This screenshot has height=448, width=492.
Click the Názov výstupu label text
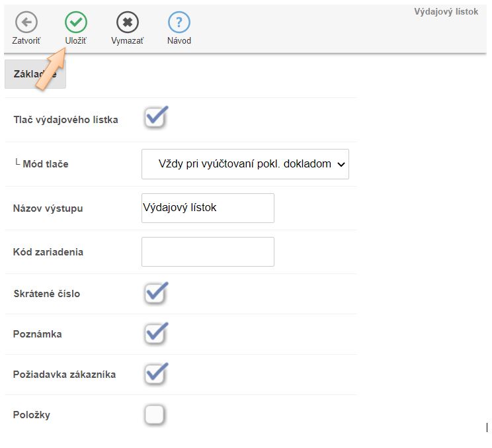click(48, 208)
